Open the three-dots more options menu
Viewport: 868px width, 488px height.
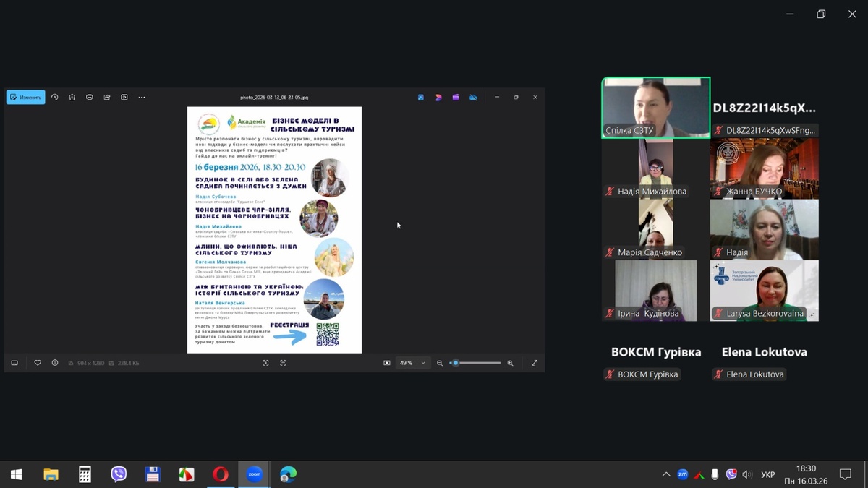(142, 97)
